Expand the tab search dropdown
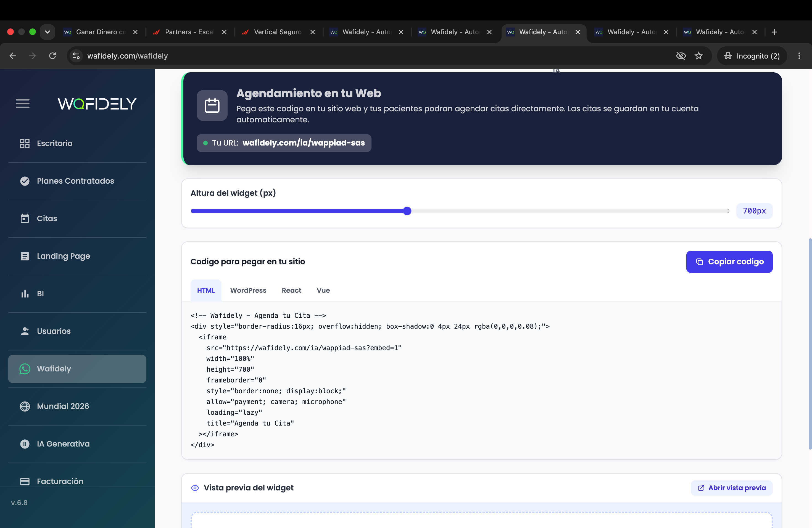Viewport: 812px width, 528px height. [48, 32]
